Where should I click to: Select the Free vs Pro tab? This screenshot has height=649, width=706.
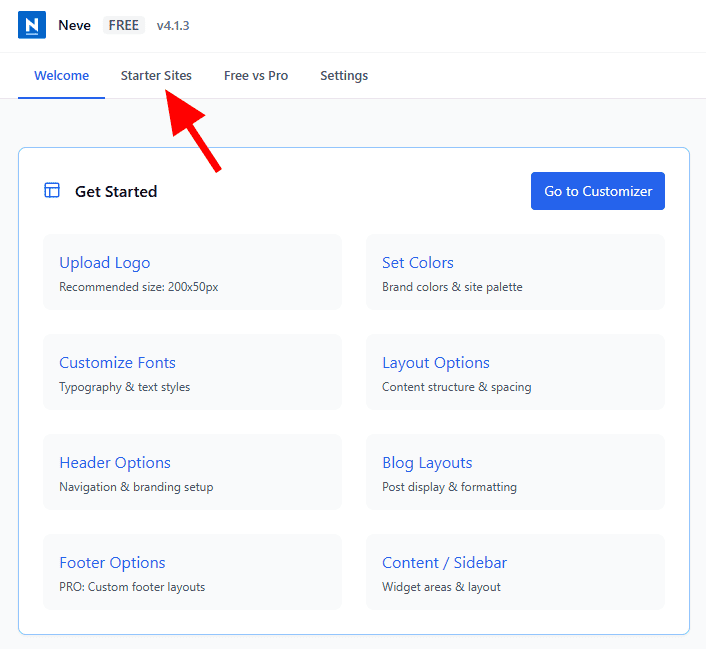tap(256, 76)
